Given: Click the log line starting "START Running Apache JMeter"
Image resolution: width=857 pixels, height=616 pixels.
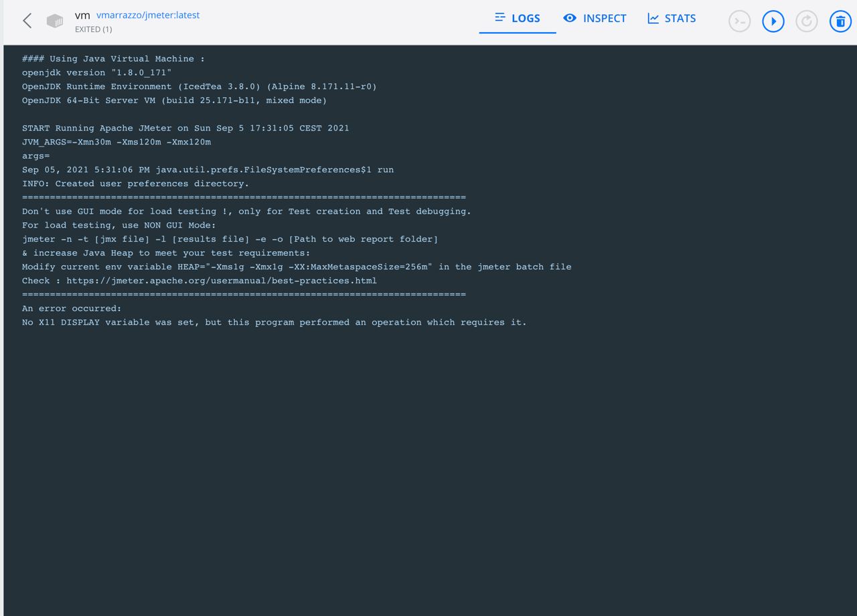Looking at the screenshot, I should (x=185, y=128).
